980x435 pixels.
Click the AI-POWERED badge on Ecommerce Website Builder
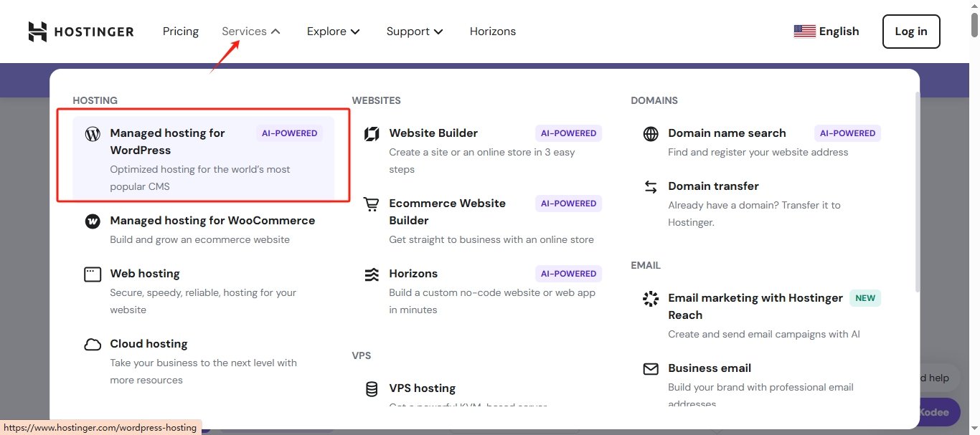569,204
